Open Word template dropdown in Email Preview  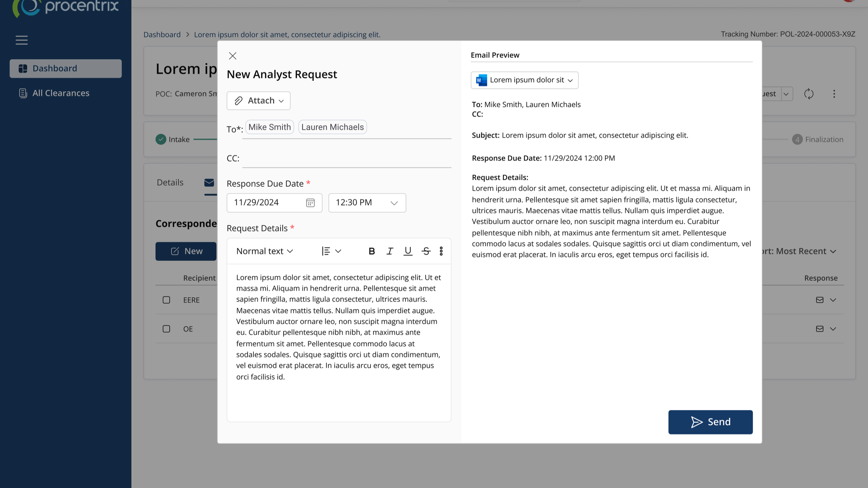coord(524,80)
